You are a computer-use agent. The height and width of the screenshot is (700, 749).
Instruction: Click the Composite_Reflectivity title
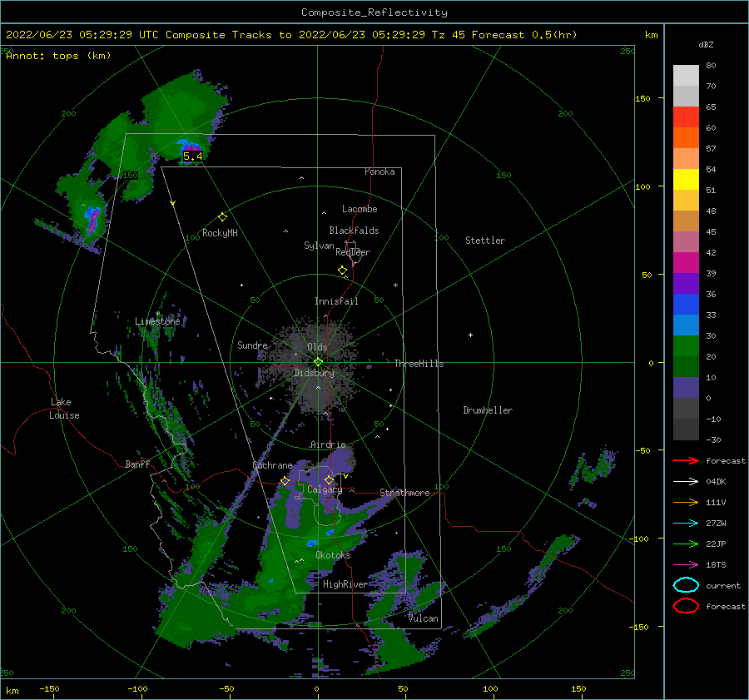pyautogui.click(x=374, y=12)
